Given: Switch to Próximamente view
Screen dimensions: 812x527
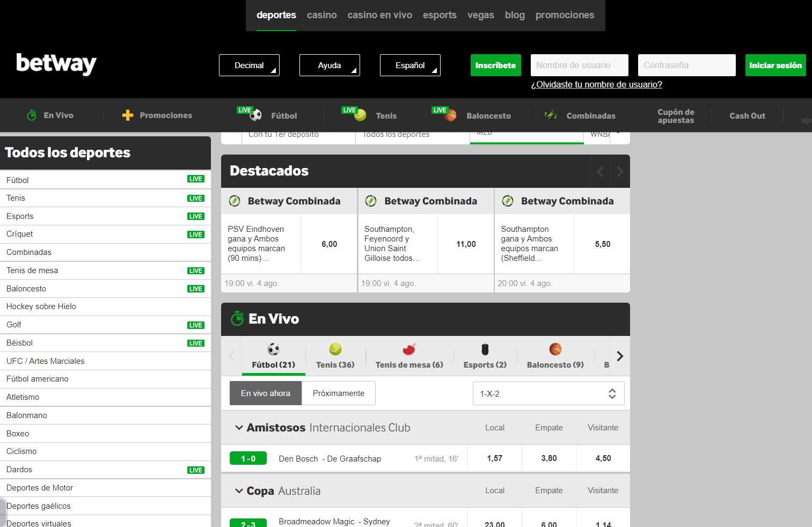Looking at the screenshot, I should pyautogui.click(x=339, y=393).
